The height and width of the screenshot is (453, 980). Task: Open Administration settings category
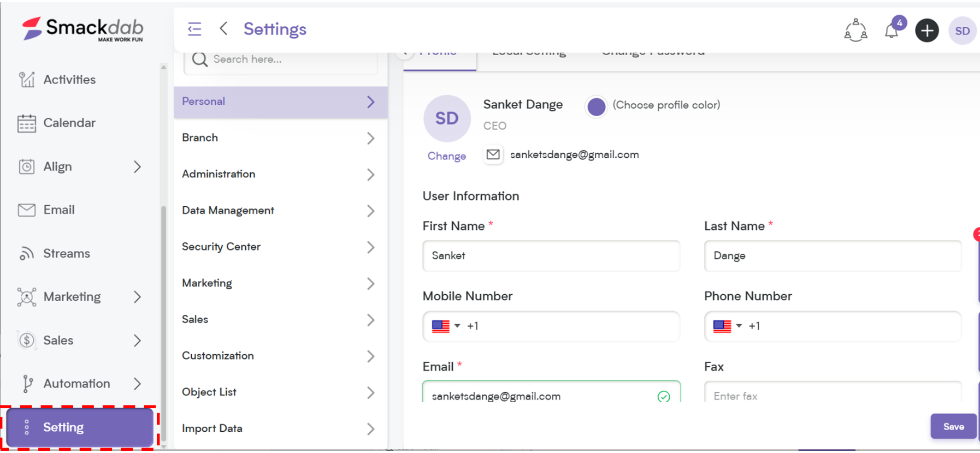tap(280, 174)
